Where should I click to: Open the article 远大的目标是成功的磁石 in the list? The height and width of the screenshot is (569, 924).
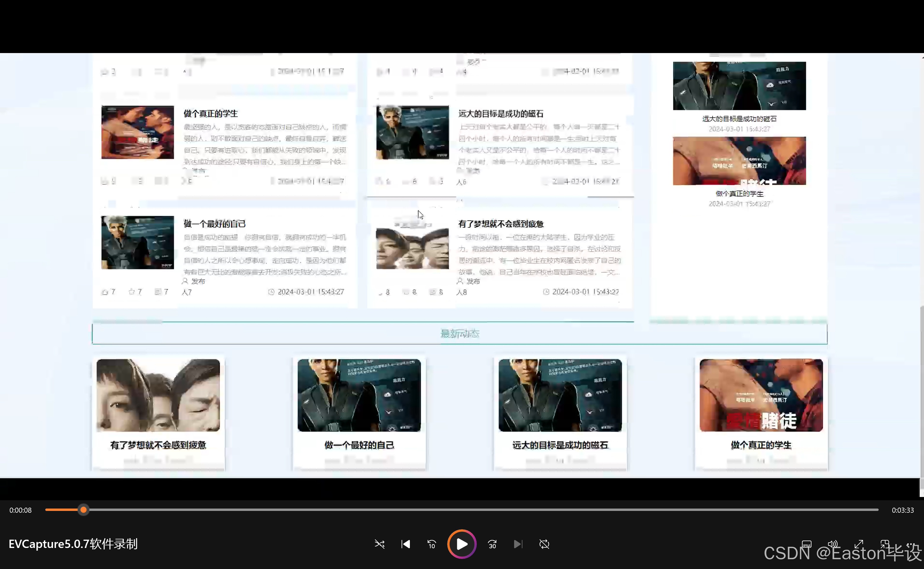501,114
